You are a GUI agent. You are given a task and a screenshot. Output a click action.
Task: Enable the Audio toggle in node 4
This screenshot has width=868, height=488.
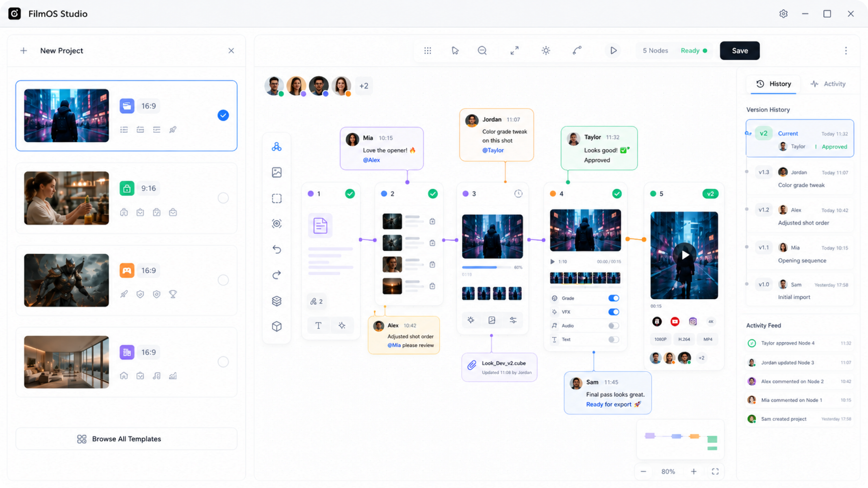click(x=614, y=326)
